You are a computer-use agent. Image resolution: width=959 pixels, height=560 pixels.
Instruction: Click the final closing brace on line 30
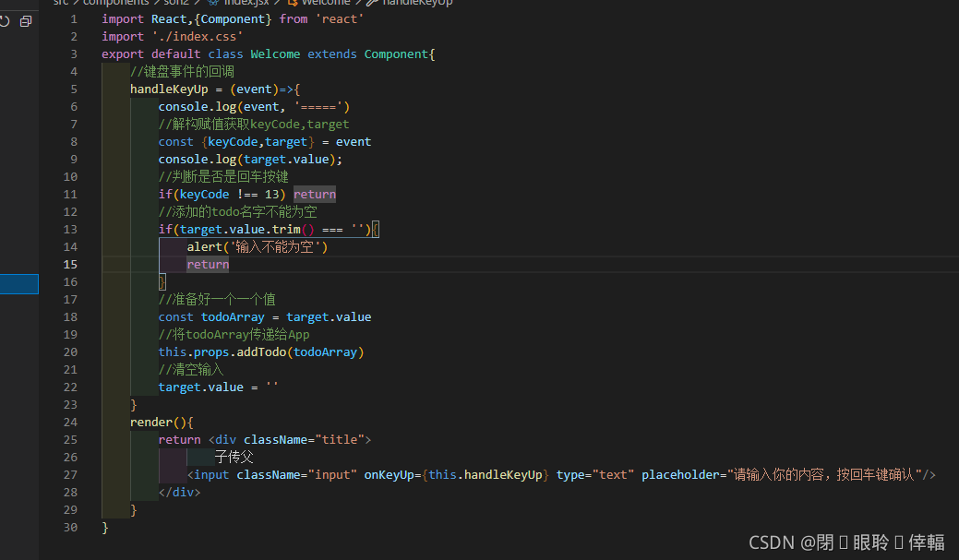point(105,528)
